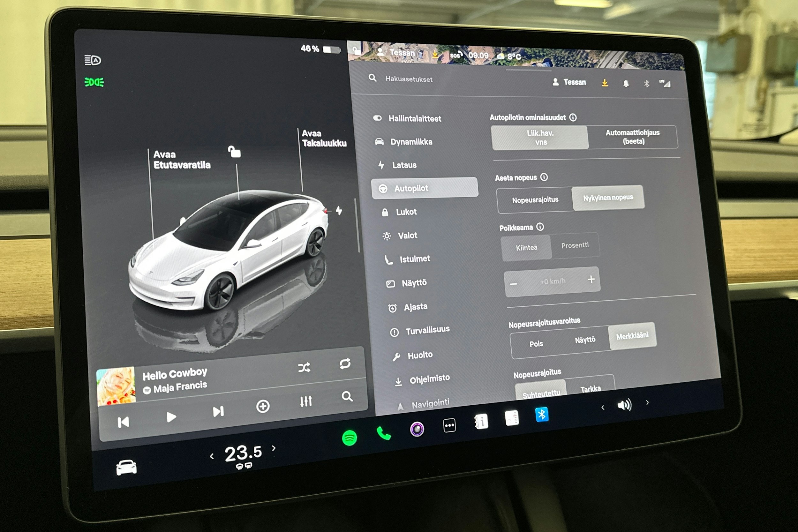Enable repeat in the media player

(x=345, y=364)
